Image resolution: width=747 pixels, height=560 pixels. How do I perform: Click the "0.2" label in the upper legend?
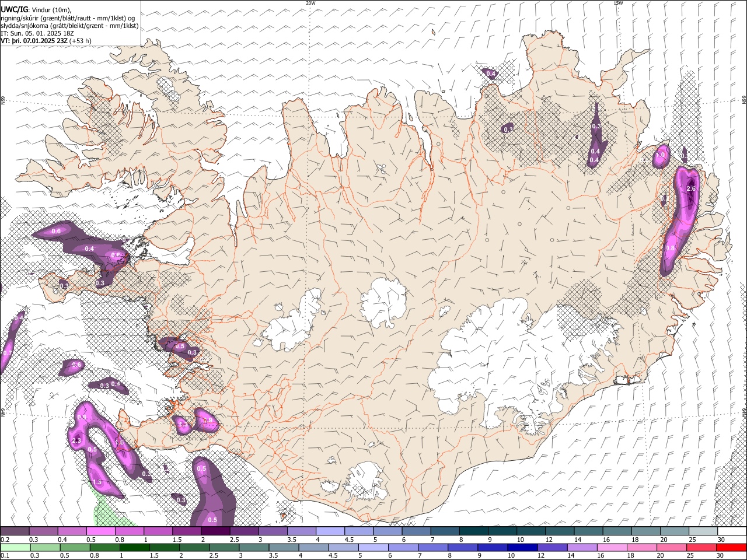[x=5, y=540]
